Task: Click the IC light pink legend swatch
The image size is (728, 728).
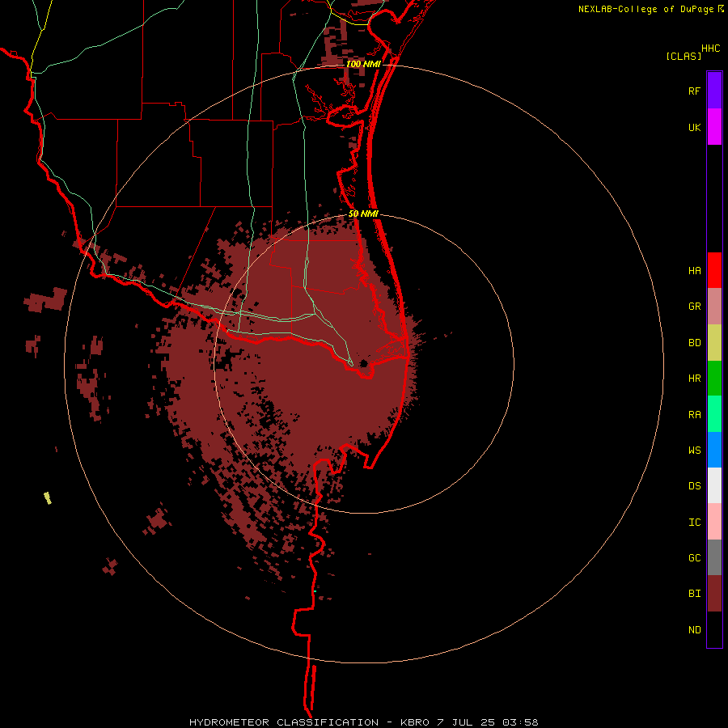Action: click(714, 522)
